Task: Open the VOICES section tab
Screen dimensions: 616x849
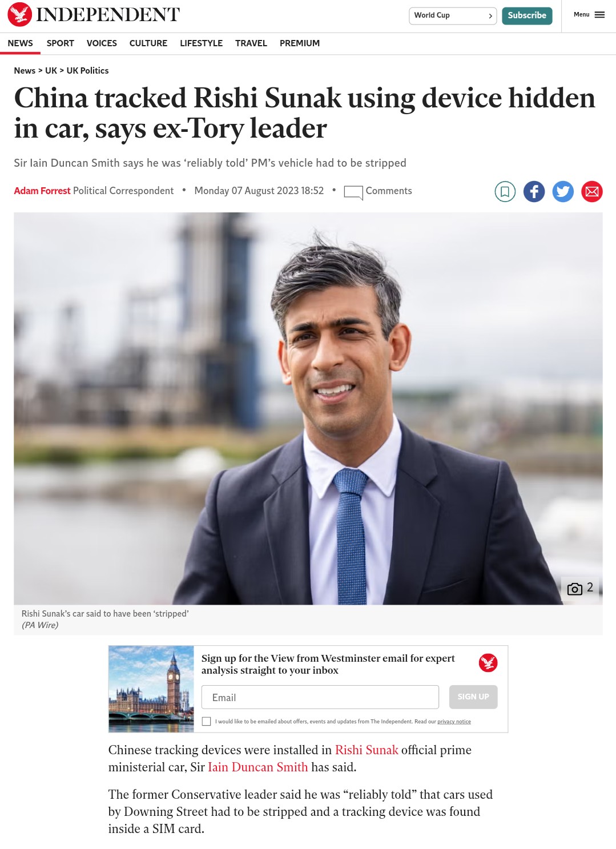Action: click(x=102, y=43)
